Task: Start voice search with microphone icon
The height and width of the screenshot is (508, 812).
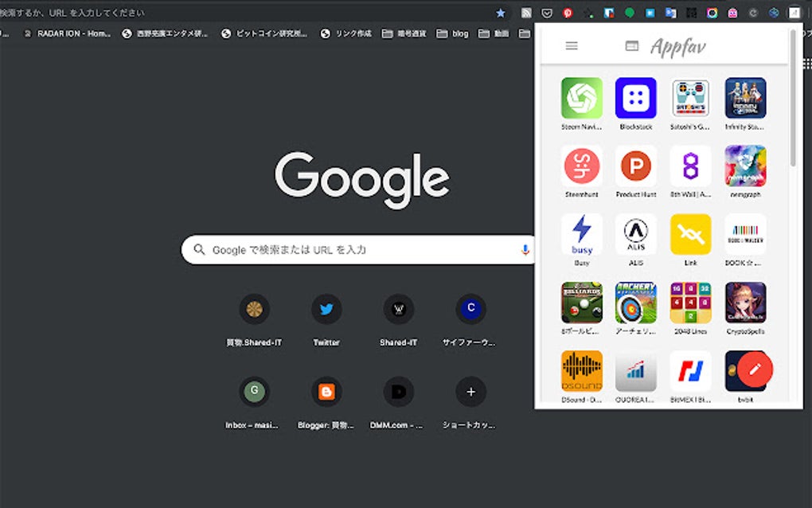Action: pos(525,249)
